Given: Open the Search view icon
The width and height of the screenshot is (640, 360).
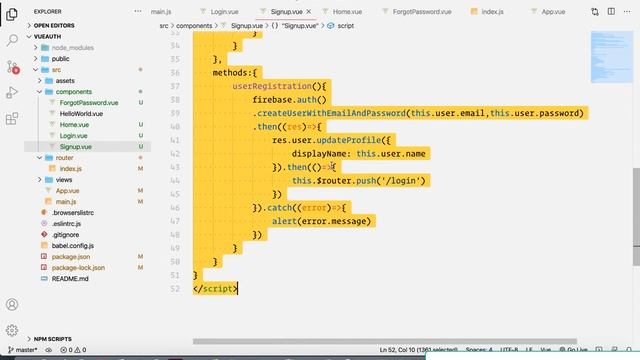Looking at the screenshot, I should (12, 40).
